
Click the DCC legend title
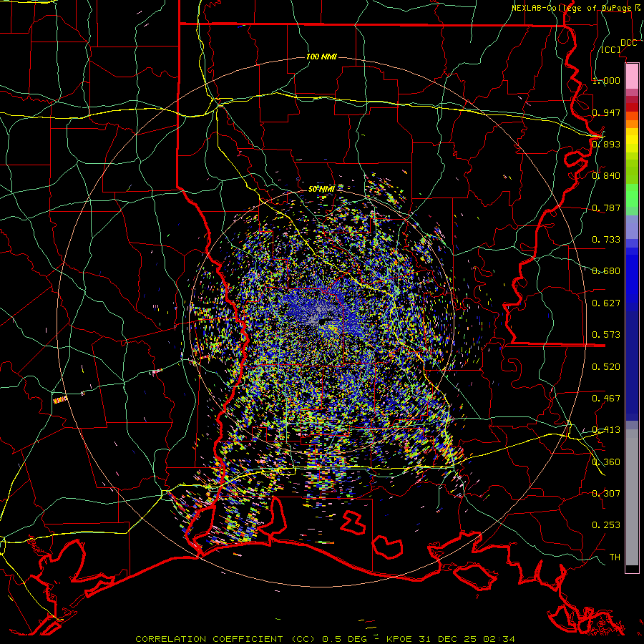[628, 43]
